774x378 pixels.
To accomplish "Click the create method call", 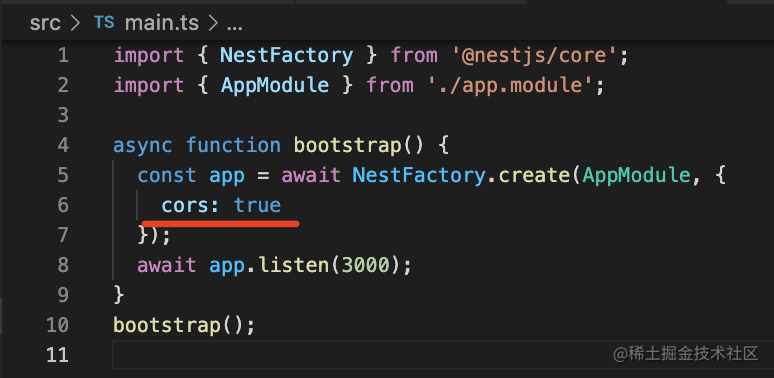I will click(x=535, y=175).
